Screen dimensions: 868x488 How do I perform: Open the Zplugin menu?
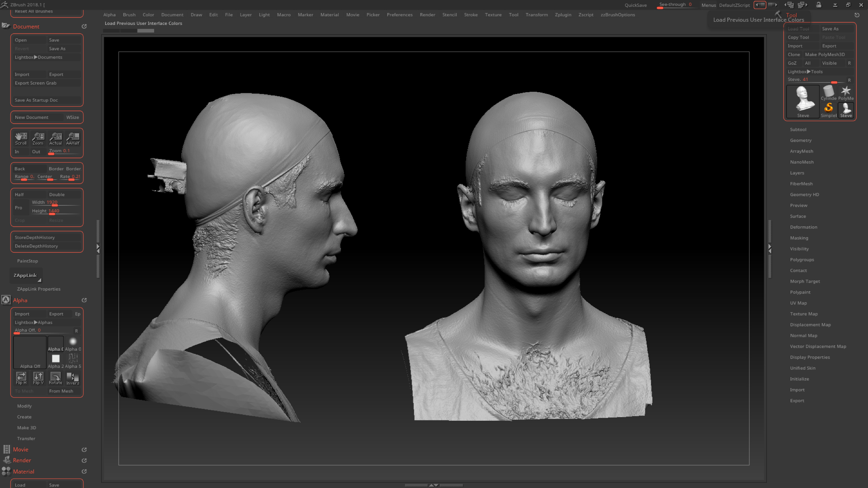click(563, 15)
